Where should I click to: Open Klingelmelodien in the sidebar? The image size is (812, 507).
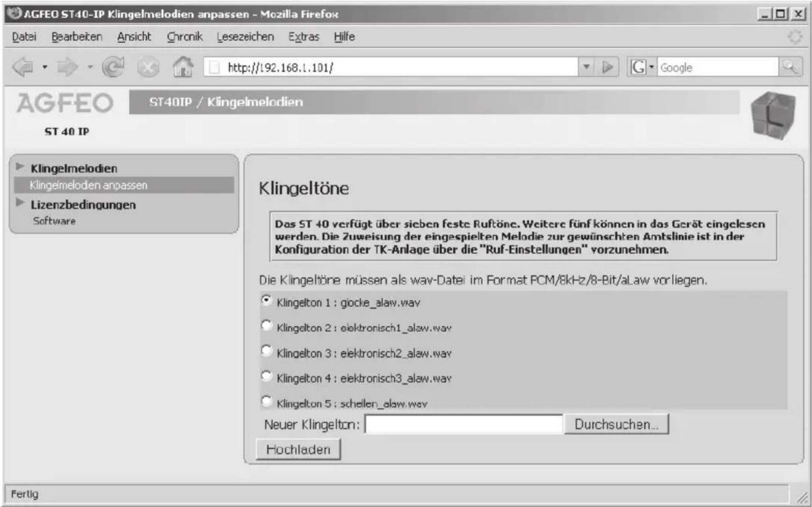pyautogui.click(x=74, y=168)
